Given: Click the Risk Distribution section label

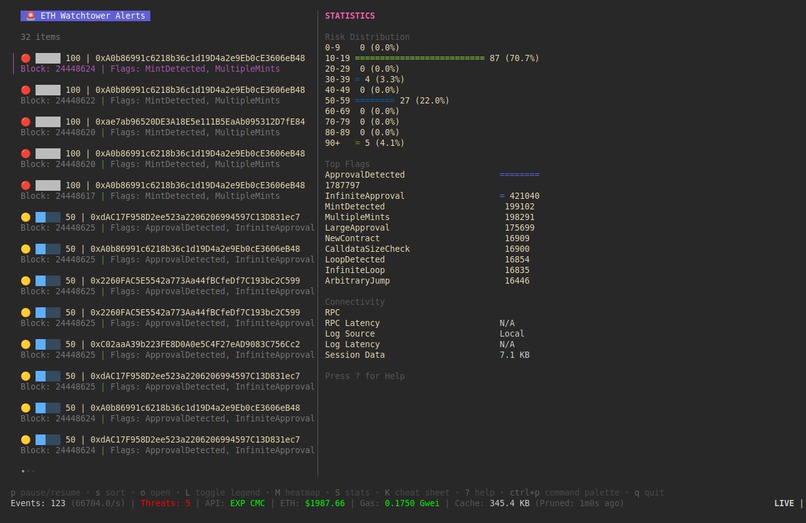Looking at the screenshot, I should pos(367,37).
